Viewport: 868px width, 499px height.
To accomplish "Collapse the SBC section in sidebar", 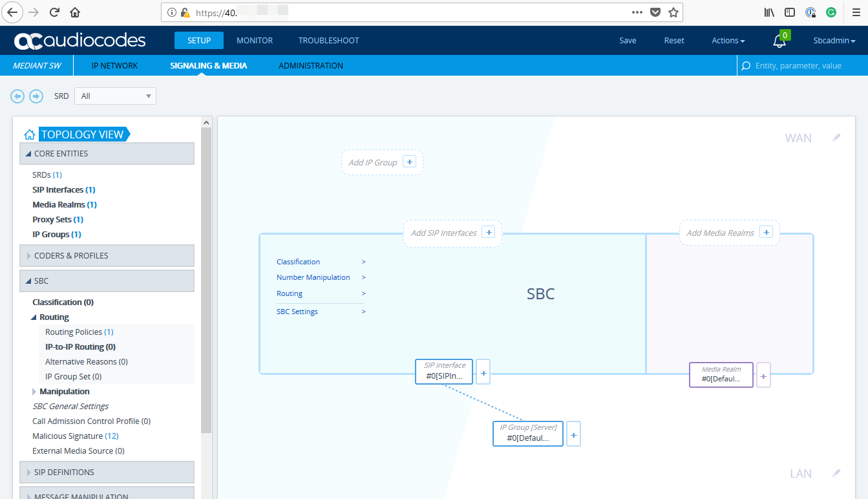I will 107,281.
